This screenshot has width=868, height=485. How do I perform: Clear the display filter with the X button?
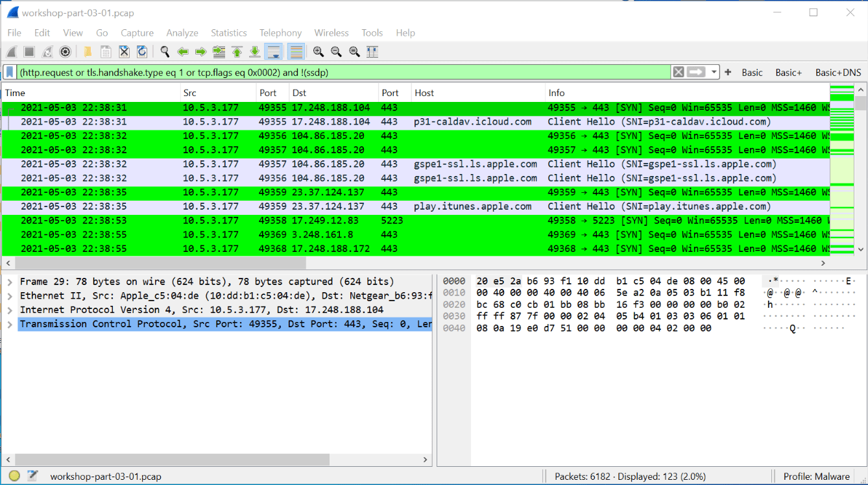678,72
